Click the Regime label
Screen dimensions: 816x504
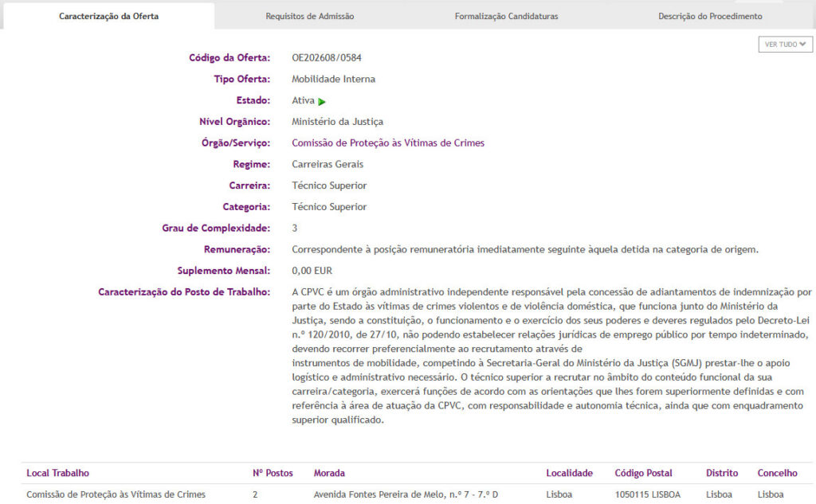coord(251,164)
